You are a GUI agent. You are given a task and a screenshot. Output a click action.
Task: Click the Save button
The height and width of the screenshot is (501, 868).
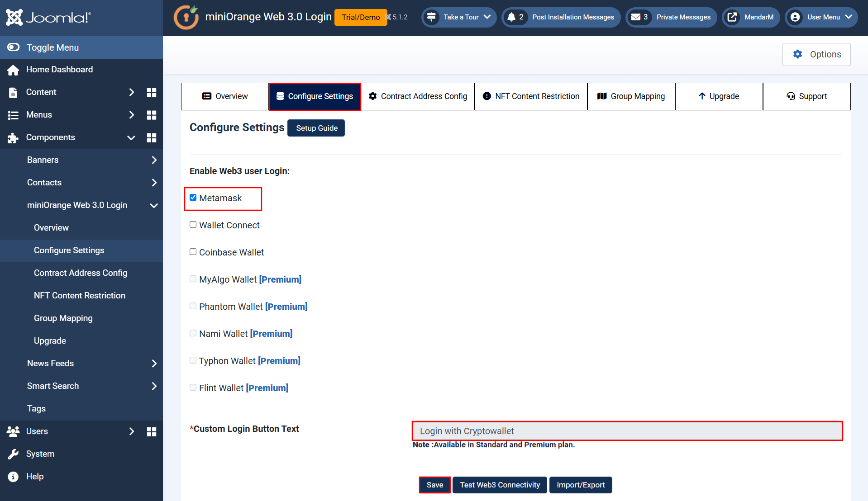click(x=434, y=485)
